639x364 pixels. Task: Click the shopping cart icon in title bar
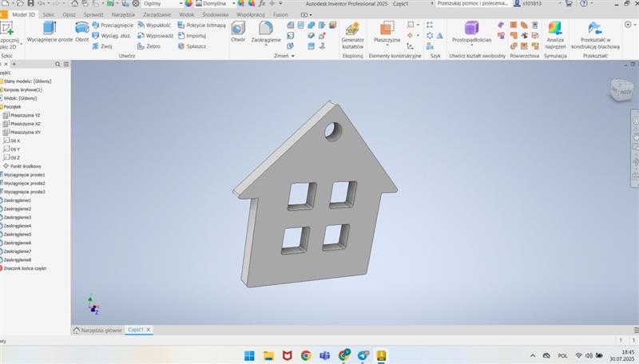pyautogui.click(x=569, y=4)
